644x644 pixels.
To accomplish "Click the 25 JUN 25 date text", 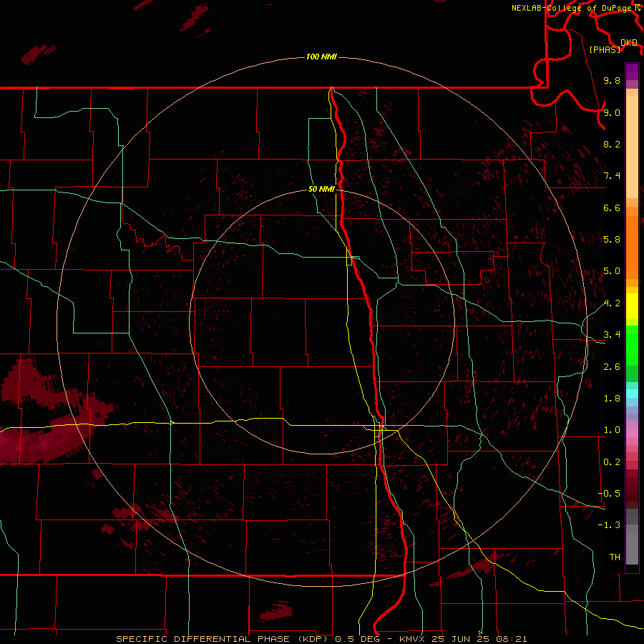I will pyautogui.click(x=461, y=639).
